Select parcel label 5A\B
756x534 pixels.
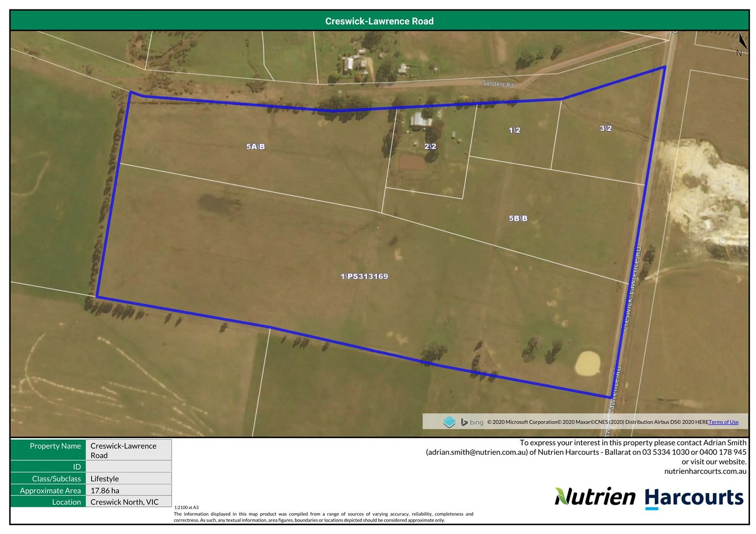click(256, 146)
